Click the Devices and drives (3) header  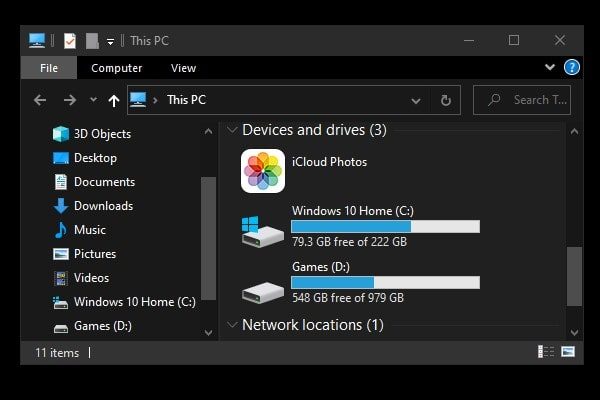click(x=314, y=130)
